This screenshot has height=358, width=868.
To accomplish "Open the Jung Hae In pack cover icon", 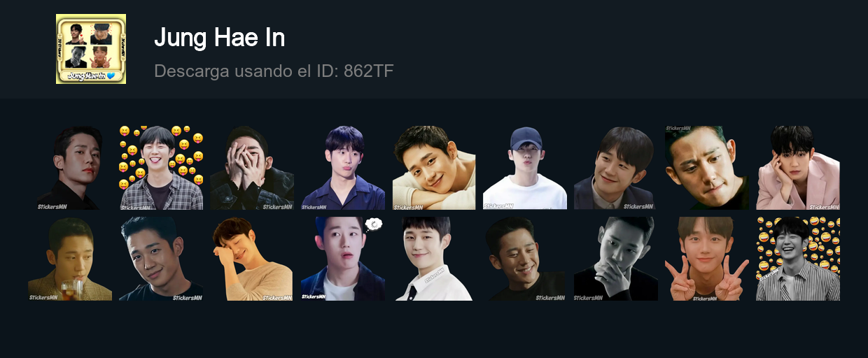I will pyautogui.click(x=91, y=49).
